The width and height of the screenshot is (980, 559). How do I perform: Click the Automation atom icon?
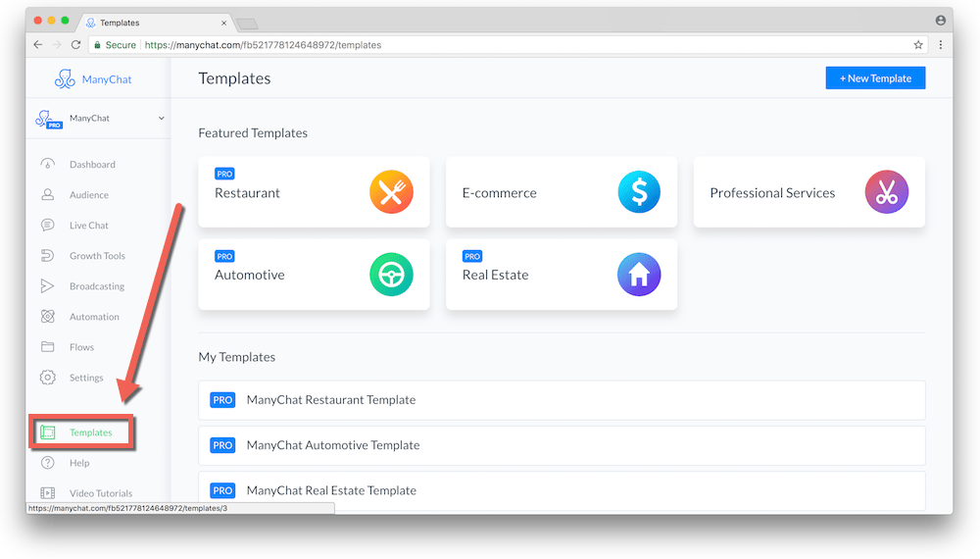[x=47, y=317]
